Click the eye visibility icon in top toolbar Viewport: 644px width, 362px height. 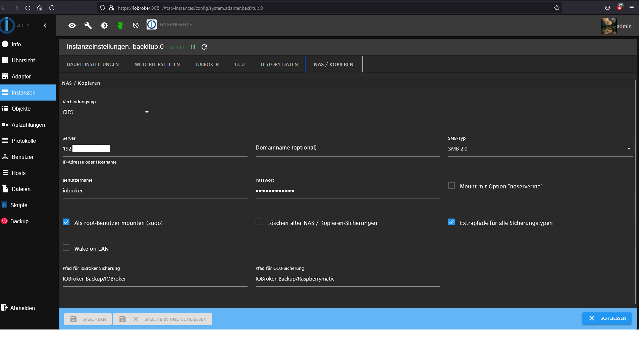click(72, 25)
